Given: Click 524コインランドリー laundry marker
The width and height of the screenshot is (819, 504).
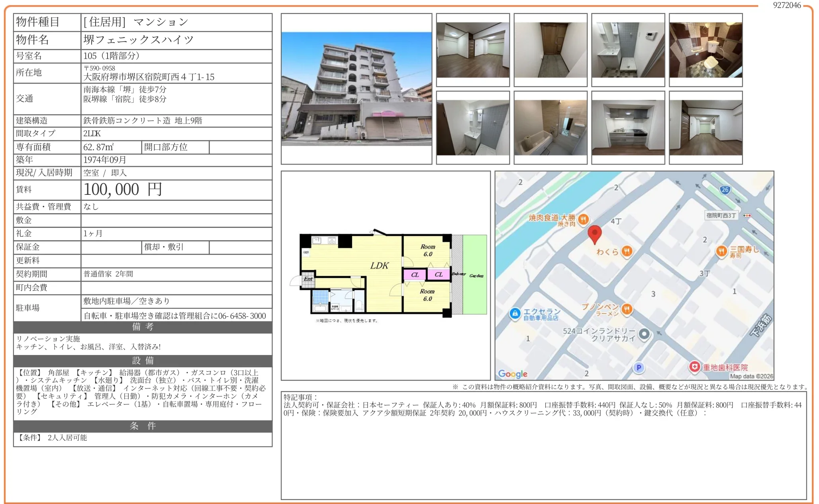Looking at the screenshot, I should click(x=644, y=334).
